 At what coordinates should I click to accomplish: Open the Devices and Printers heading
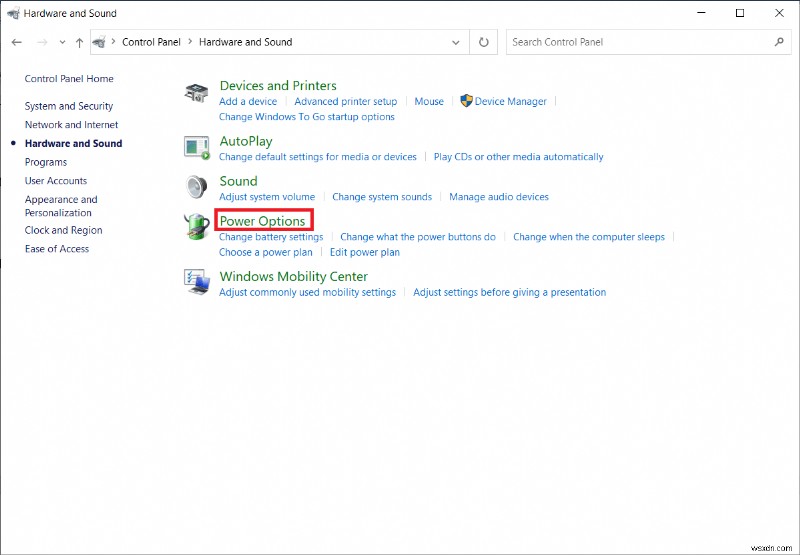[278, 85]
